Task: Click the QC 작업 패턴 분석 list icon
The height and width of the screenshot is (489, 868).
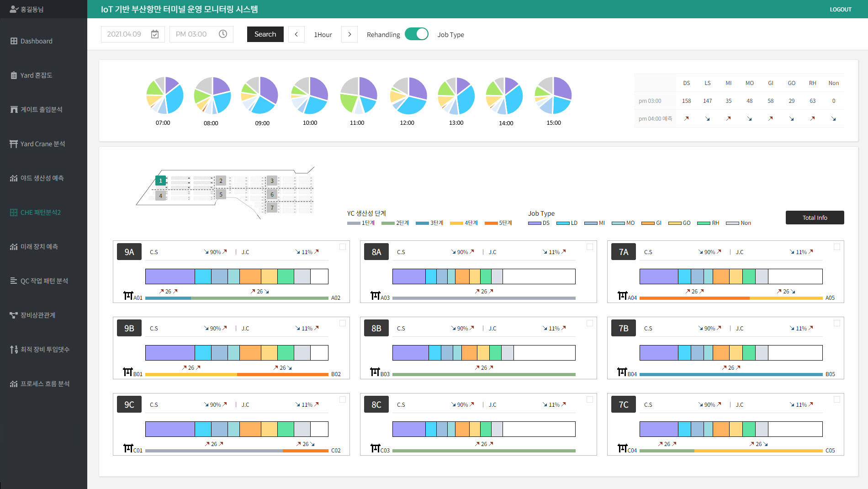Action: point(14,281)
